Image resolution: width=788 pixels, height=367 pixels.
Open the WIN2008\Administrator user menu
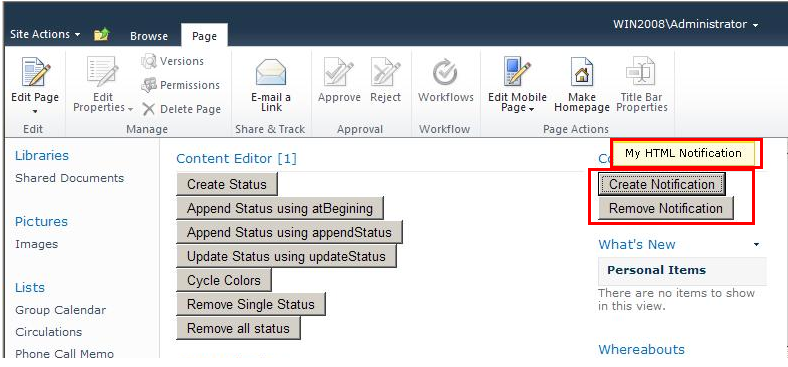685,25
